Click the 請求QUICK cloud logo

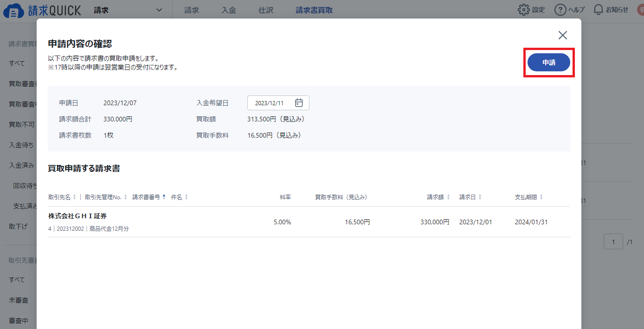(x=42, y=10)
